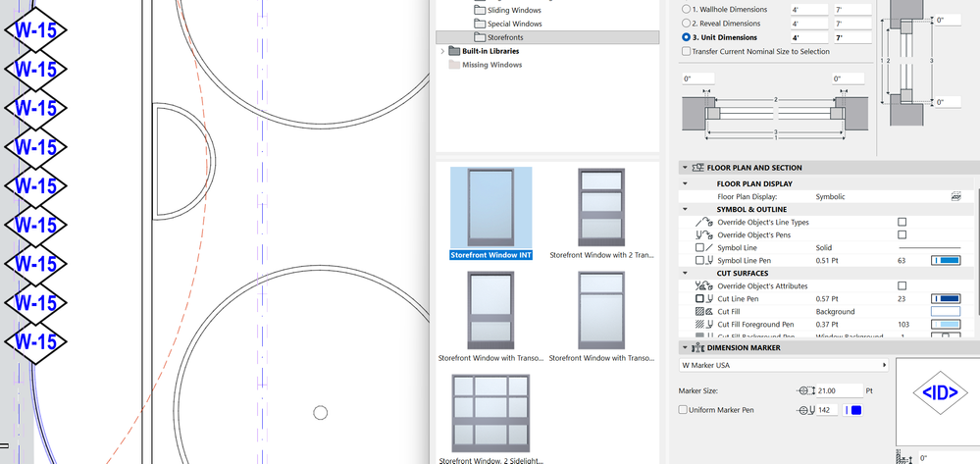This screenshot has width=980, height=464.
Task: Click the topmost W-15 window marker on plan
Action: point(35,30)
